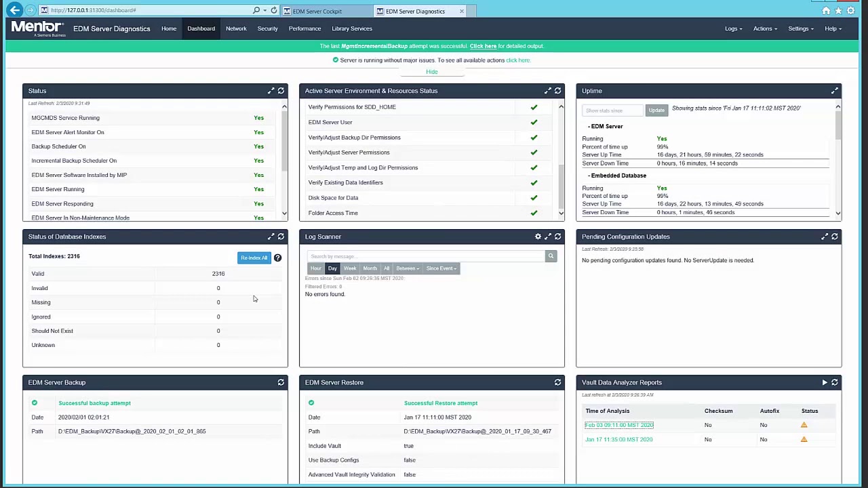The height and width of the screenshot is (488, 868).
Task: Open browser favorites star icon
Action: [838, 11]
